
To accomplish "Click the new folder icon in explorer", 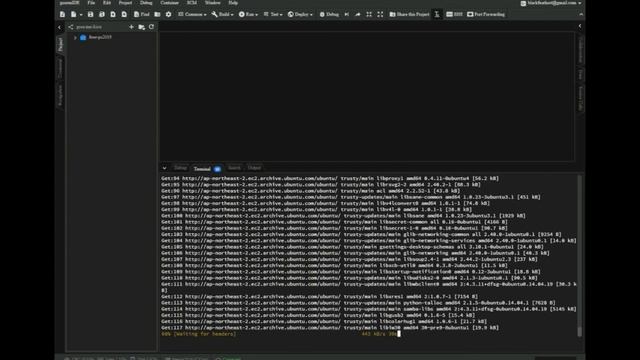I will [142, 27].
